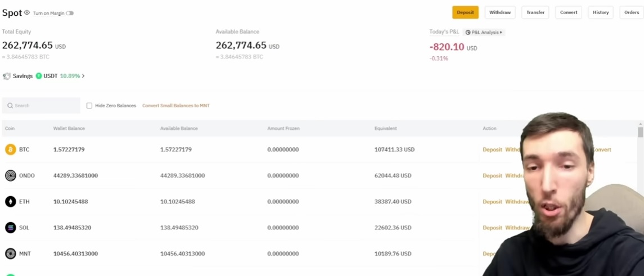The width and height of the screenshot is (644, 276).
Task: Click the Savings piggy bank icon
Action: (x=7, y=76)
